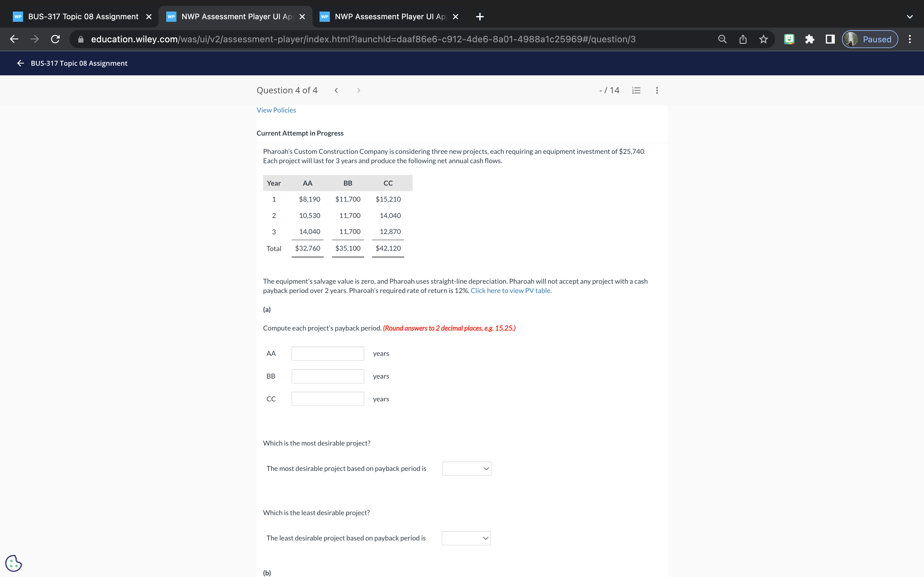Expand the least desirable project dropdown

click(466, 538)
